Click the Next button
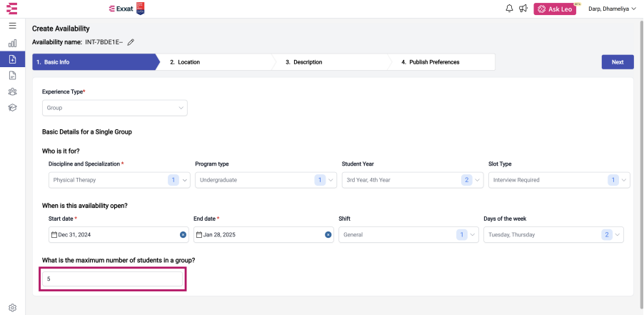Screen dimensions: 644x315 click(618, 62)
